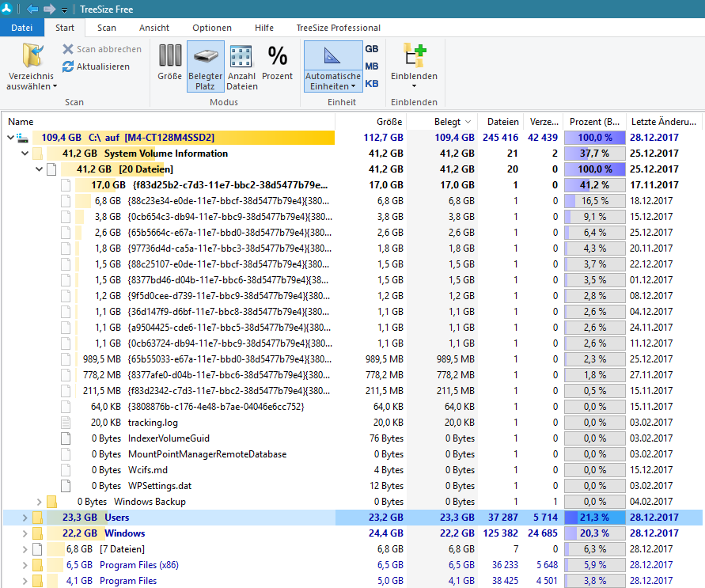Screen dimensions: 705x588
Task: Switch to the Scan tab
Action: 107,28
